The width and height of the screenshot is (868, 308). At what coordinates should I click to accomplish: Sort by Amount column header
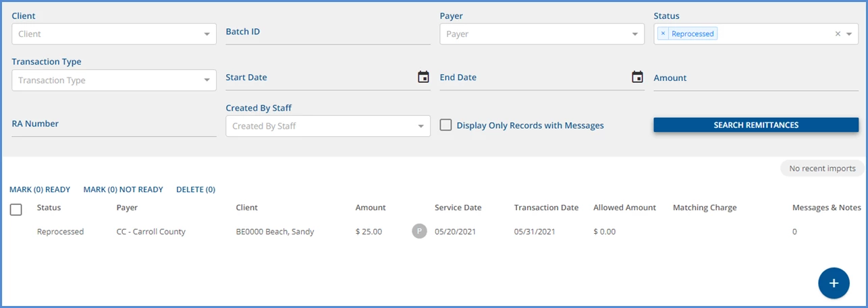pos(371,208)
